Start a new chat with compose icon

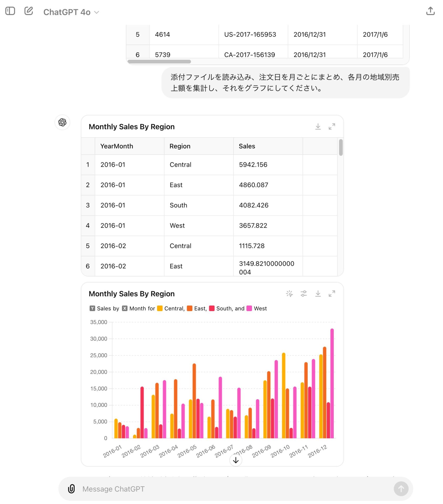[29, 11]
